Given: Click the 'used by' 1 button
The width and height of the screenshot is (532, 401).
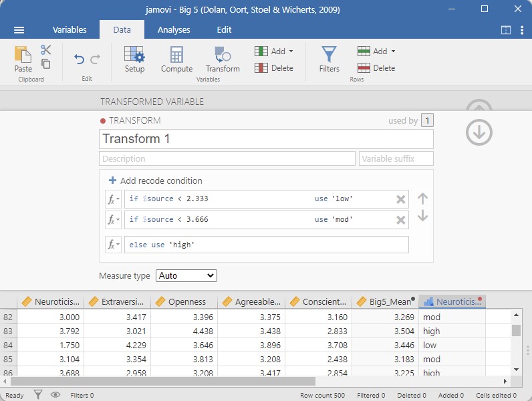Looking at the screenshot, I should [427, 120].
